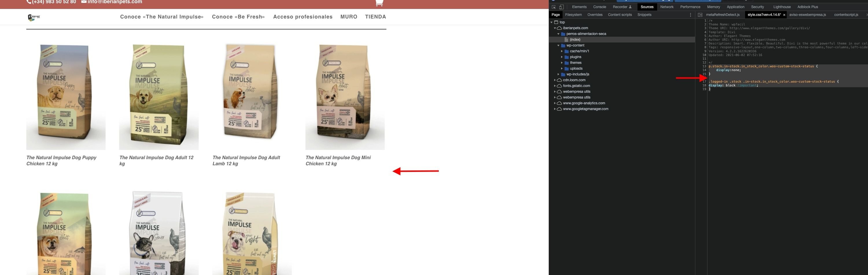Open the Adblock Plus panel tab

click(x=808, y=7)
